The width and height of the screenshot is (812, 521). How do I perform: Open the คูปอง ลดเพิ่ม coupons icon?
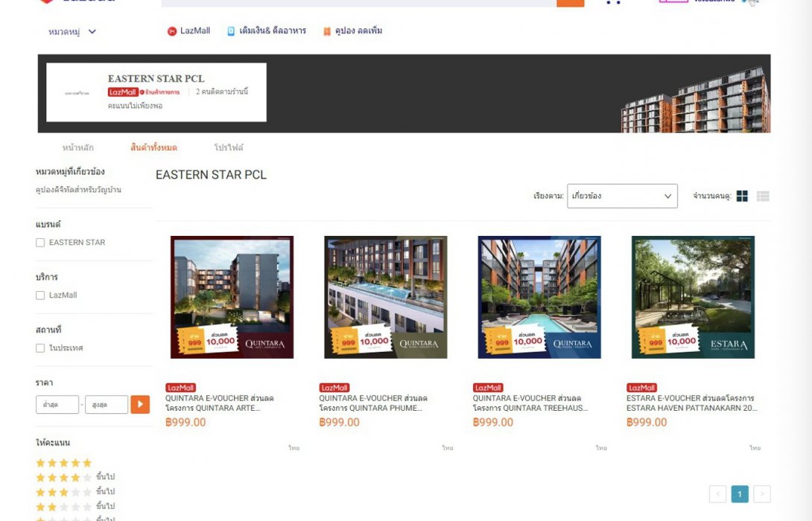328,31
